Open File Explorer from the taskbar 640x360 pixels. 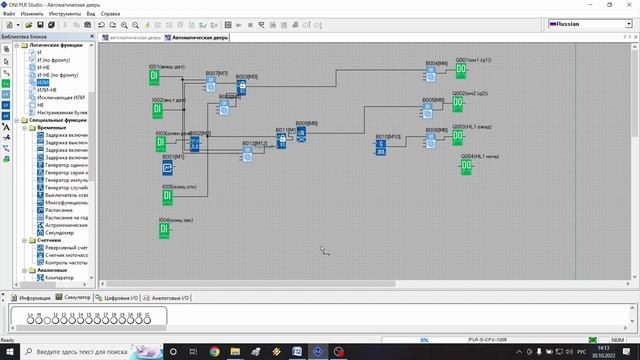pyautogui.click(x=235, y=351)
